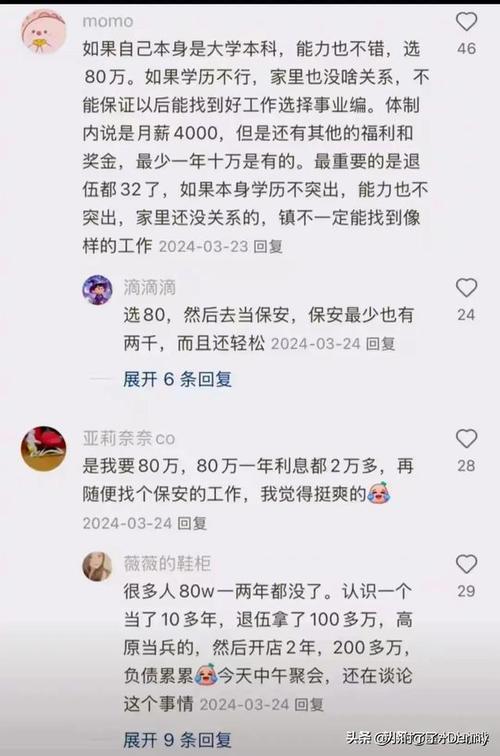Expand 展开 9 条回复 replies
This screenshot has height=756, width=500.
pyautogui.click(x=177, y=740)
